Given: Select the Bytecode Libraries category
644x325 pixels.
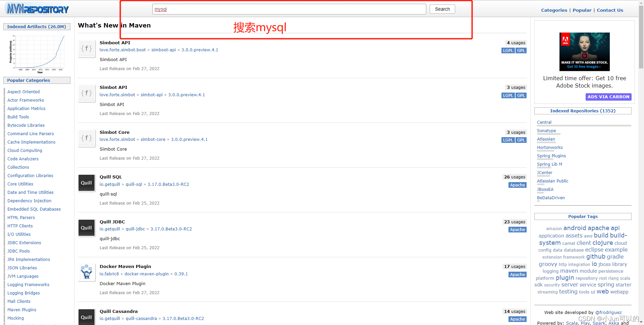Looking at the screenshot, I should pos(26,125).
